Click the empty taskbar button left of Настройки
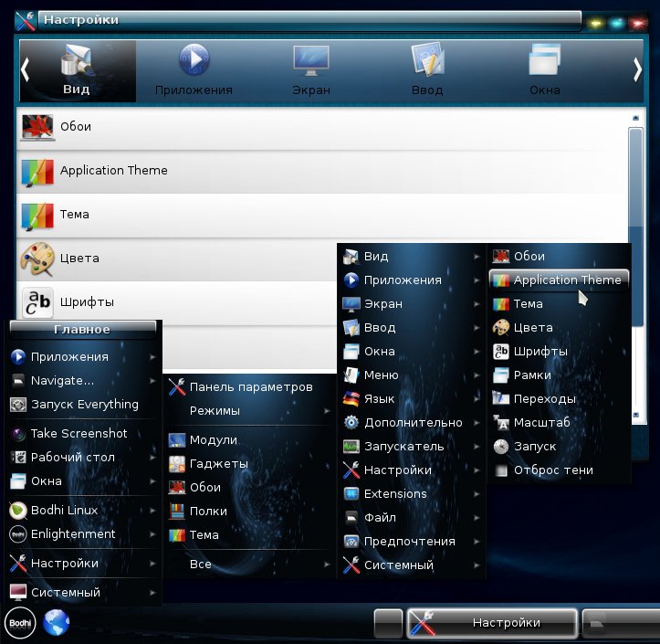The image size is (660, 644). click(x=388, y=623)
